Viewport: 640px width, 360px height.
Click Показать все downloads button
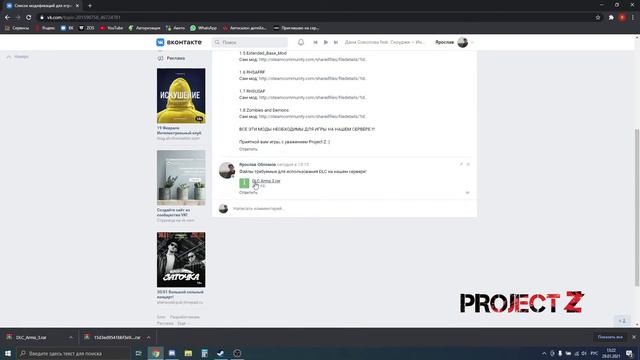click(610, 337)
